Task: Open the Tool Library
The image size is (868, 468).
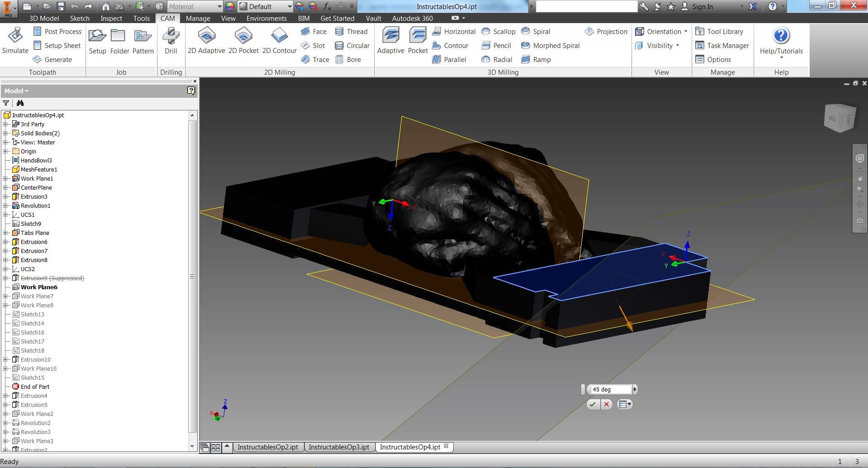Action: click(719, 32)
